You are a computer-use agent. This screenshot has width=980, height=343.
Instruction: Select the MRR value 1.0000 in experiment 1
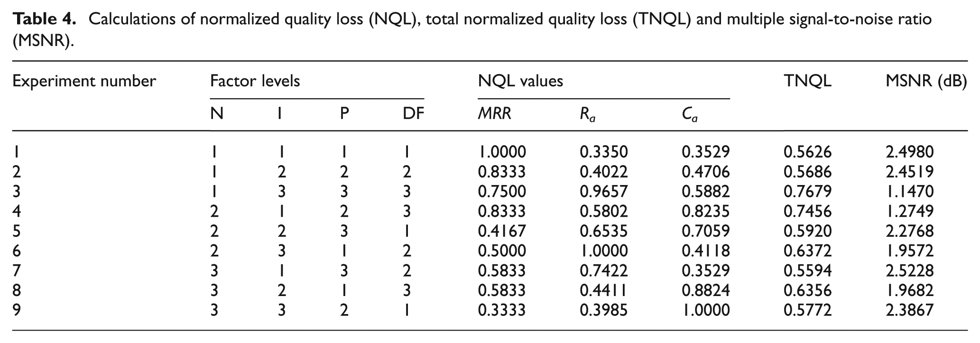[502, 152]
